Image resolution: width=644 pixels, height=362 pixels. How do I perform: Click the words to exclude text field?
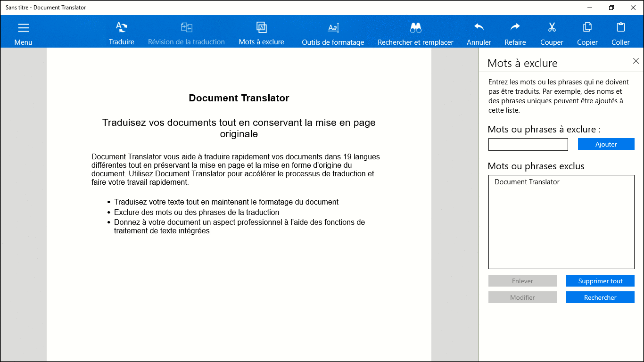pyautogui.click(x=528, y=145)
